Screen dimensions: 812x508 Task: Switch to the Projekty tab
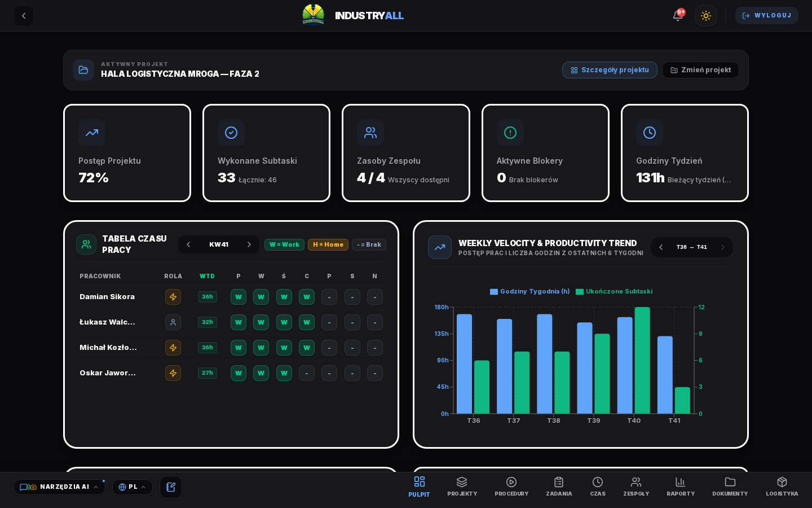click(462, 487)
